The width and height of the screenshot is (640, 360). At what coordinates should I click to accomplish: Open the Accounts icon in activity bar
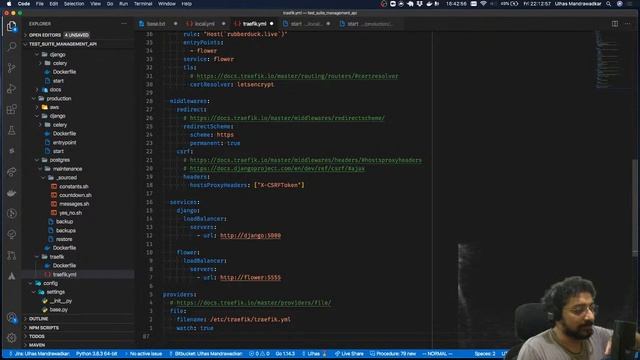(x=11, y=318)
